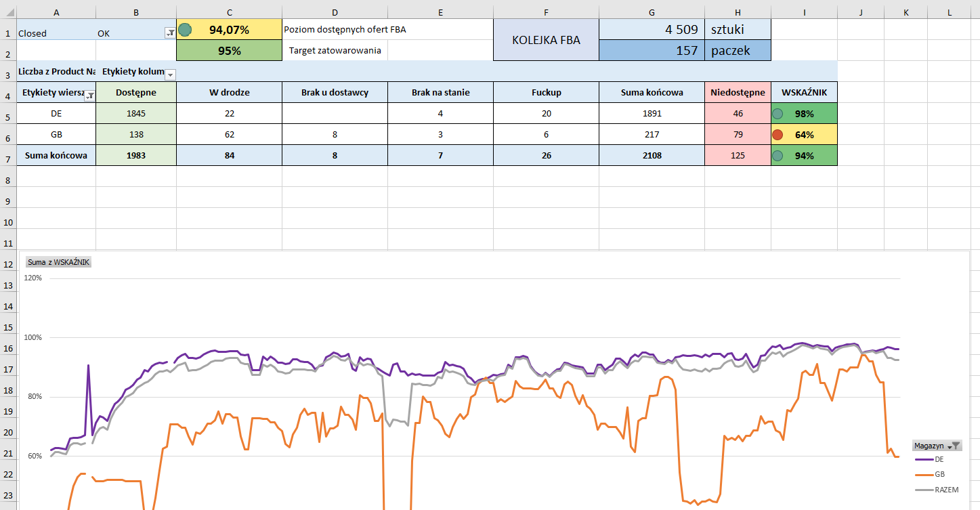Viewport: 980px width, 510px height.
Task: Click the green indicator in Suma końcowa row
Action: tap(777, 156)
